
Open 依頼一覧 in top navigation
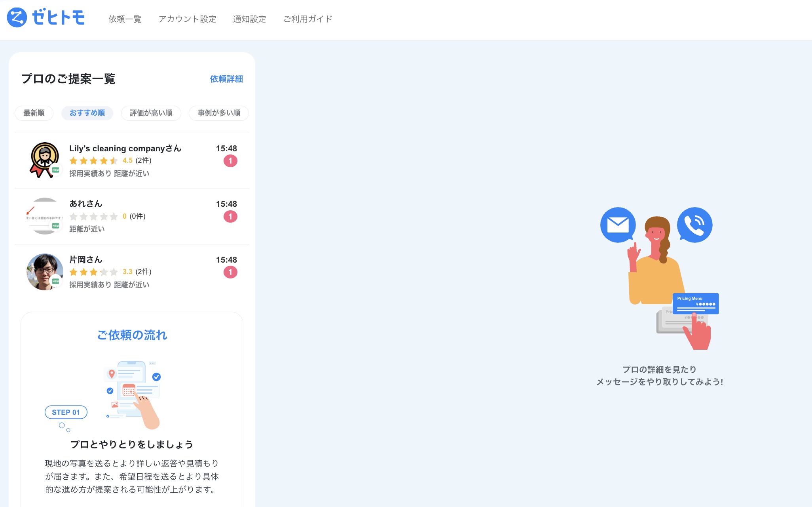125,19
